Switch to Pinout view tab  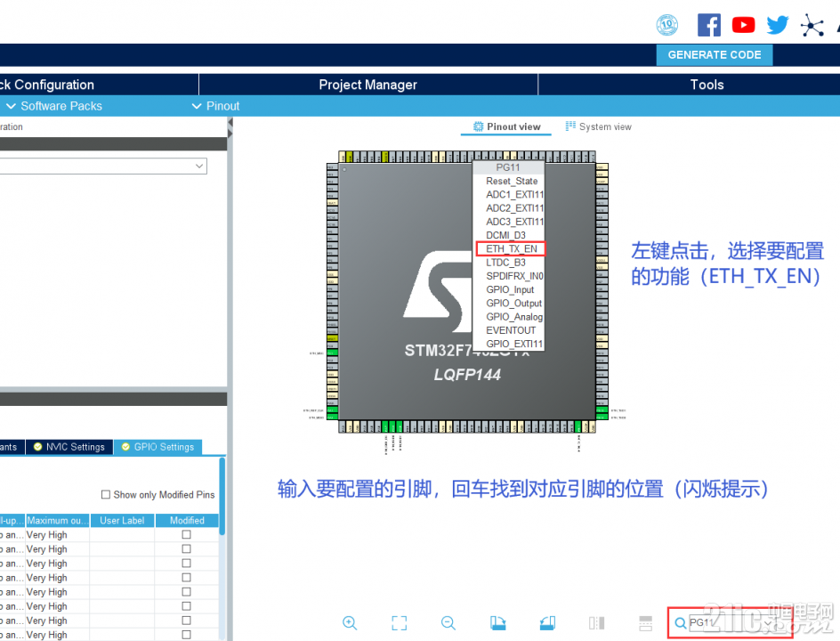point(506,127)
